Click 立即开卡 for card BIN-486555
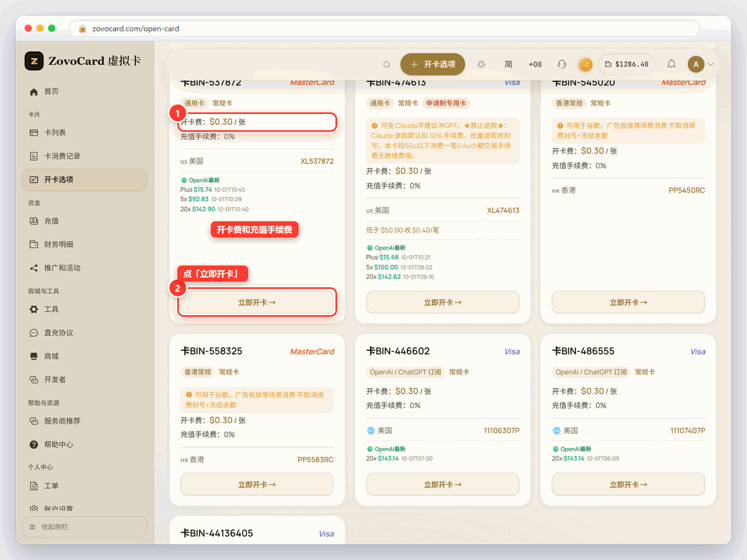 pyautogui.click(x=628, y=485)
